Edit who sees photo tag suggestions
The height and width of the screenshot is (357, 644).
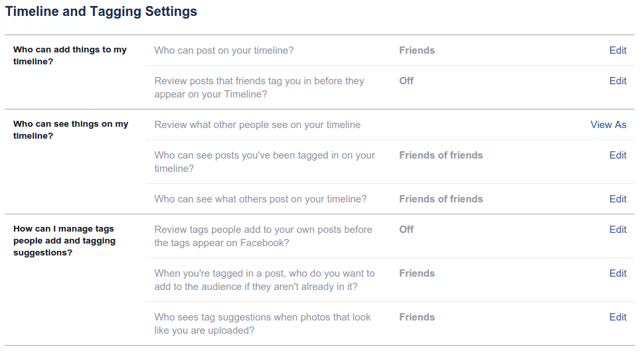pyautogui.click(x=617, y=317)
